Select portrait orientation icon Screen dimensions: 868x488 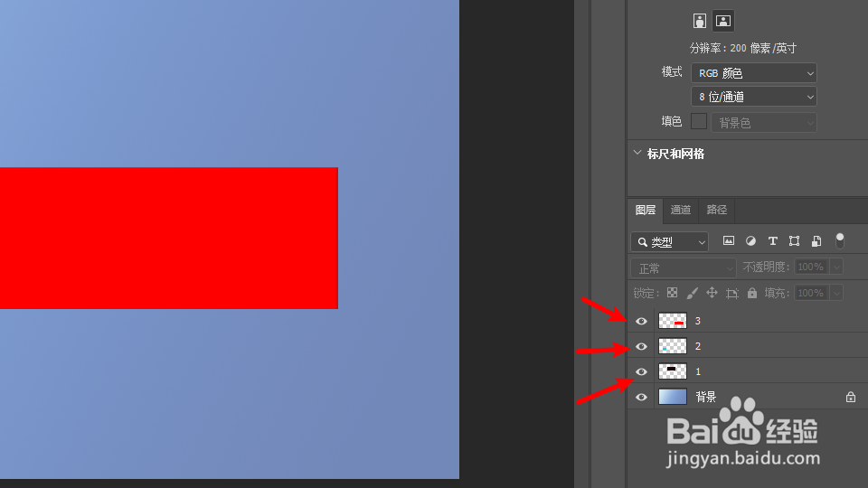tap(700, 21)
